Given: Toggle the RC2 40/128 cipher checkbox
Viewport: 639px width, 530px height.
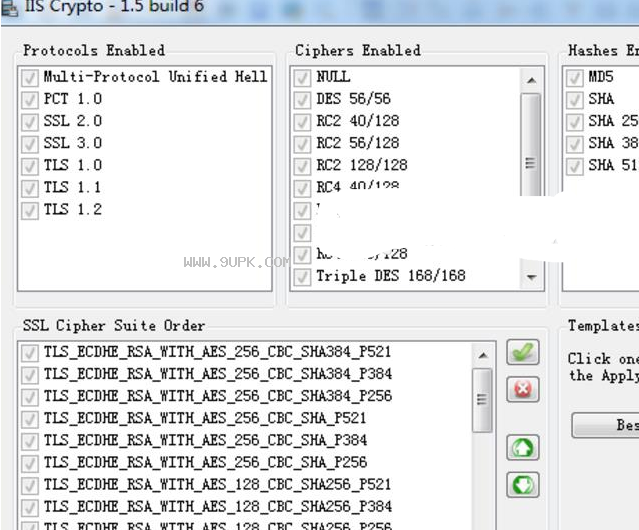Looking at the screenshot, I should tap(302, 121).
